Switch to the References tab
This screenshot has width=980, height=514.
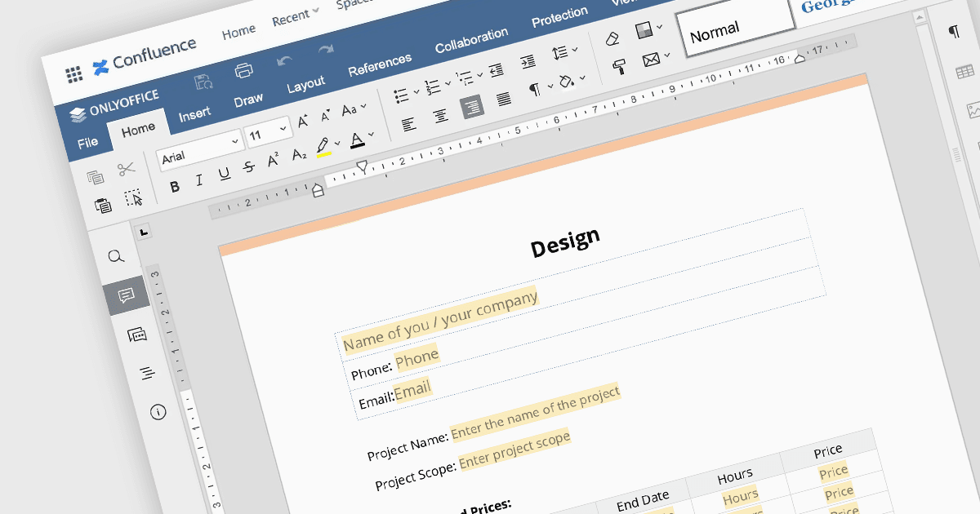tap(380, 65)
